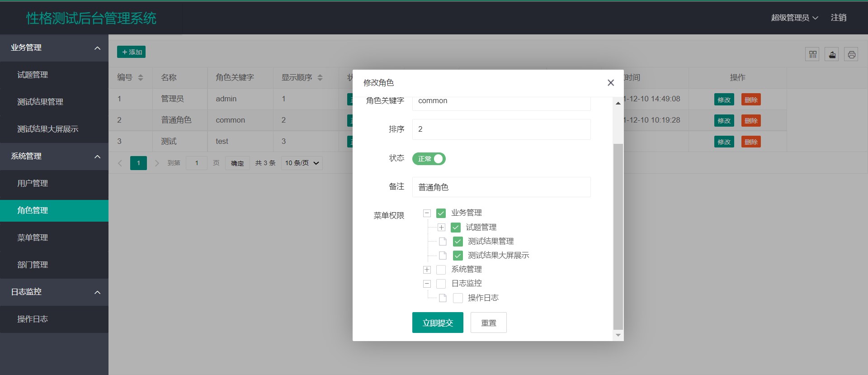The width and height of the screenshot is (868, 375).
Task: Click the file icon beside 测试结果大屏展示
Action: [443, 256]
